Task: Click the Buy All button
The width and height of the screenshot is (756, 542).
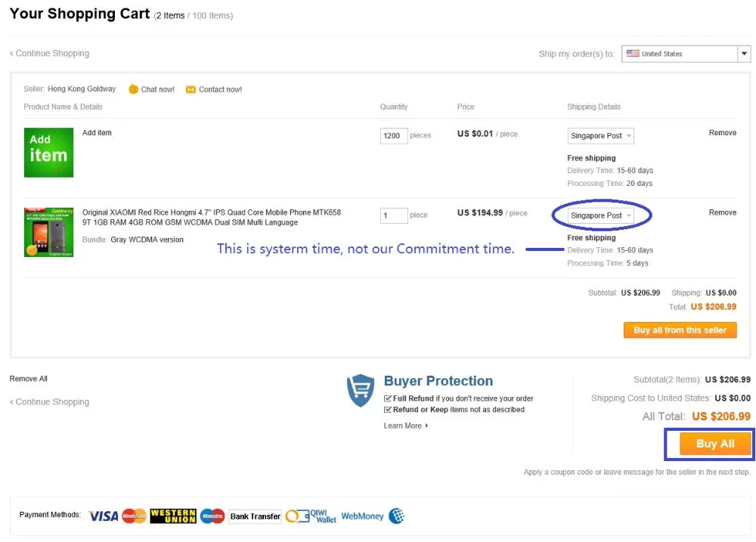Action: pos(715,444)
